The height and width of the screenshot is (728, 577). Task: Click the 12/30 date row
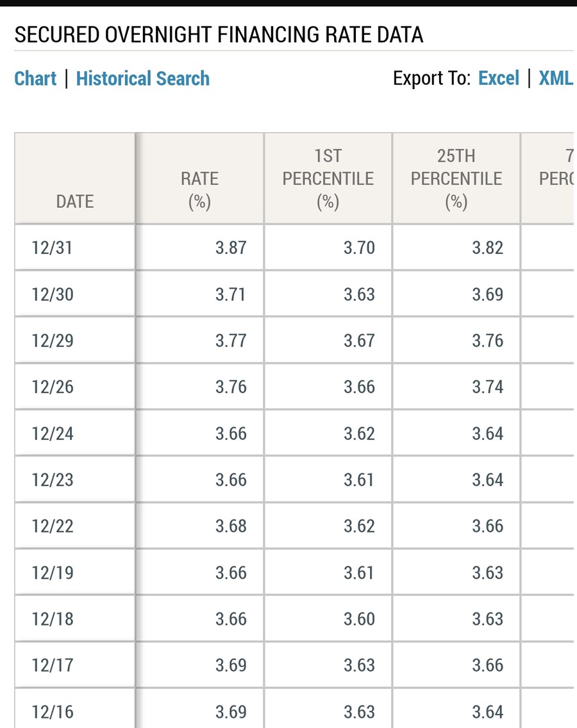53,294
